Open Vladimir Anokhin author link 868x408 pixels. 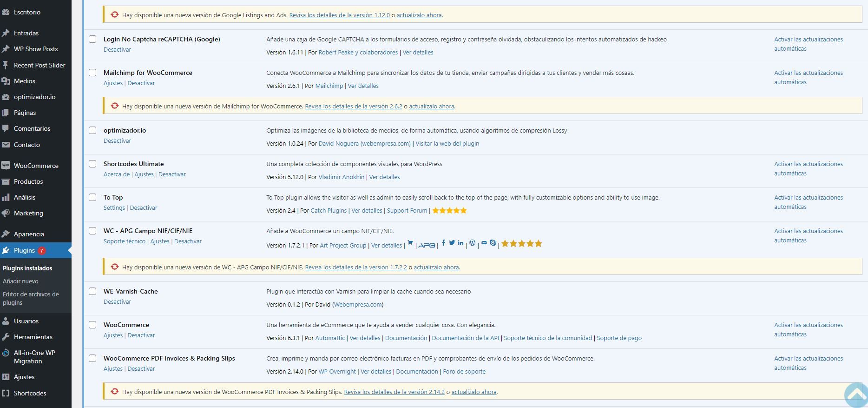click(342, 177)
